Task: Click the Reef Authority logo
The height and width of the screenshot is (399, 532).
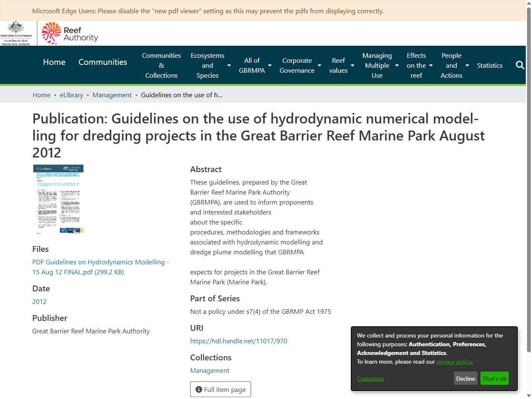Action: coord(69,33)
